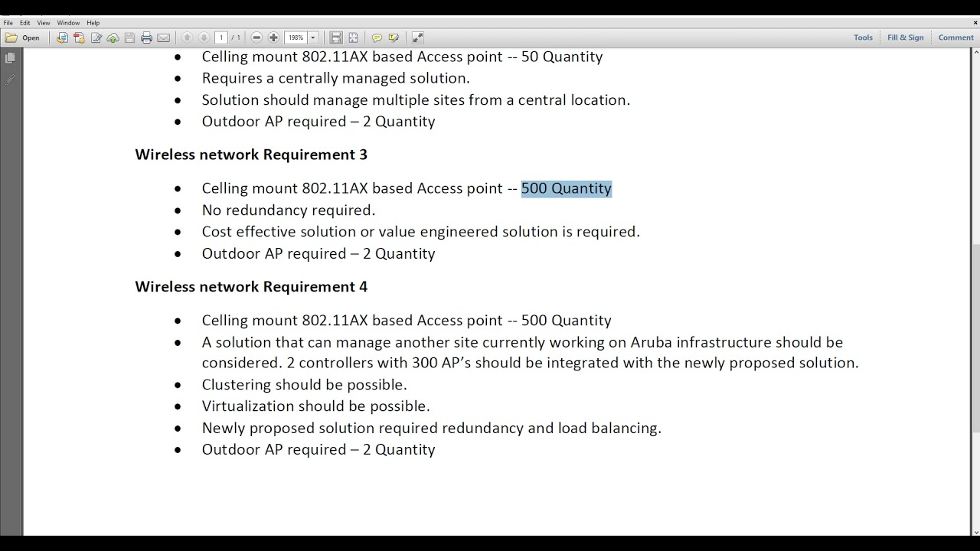Screen dimensions: 980x551
Task: Click text 'Requires a centrally managed solution.'
Action: (336, 78)
